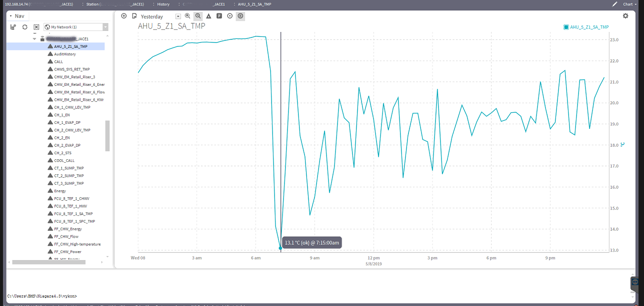This screenshot has width=644, height=306.
Task: Click history icon beside CH_2_EN
Action: pyautogui.click(x=50, y=137)
